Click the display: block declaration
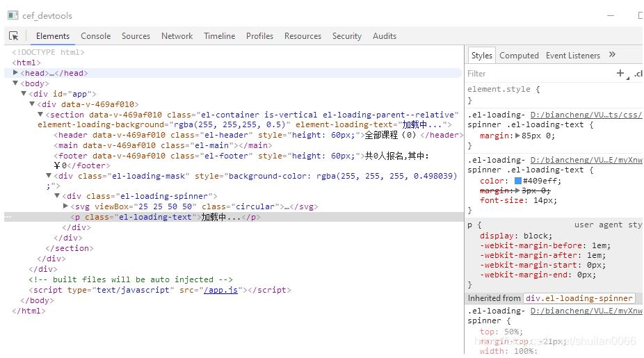Image resolution: width=644 pixels, height=358 pixels. click(x=516, y=236)
